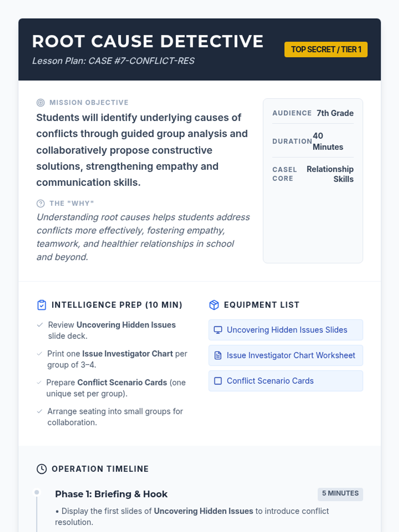Click checkmark for Review Uncovering Hidden Issues
The width and height of the screenshot is (399, 532).
coord(40,325)
